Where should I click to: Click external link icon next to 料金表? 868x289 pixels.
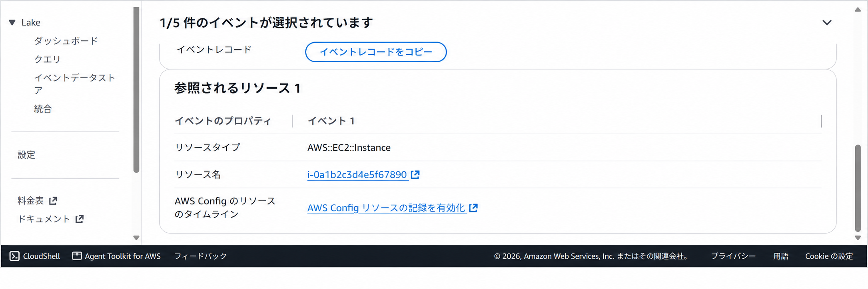click(x=53, y=201)
